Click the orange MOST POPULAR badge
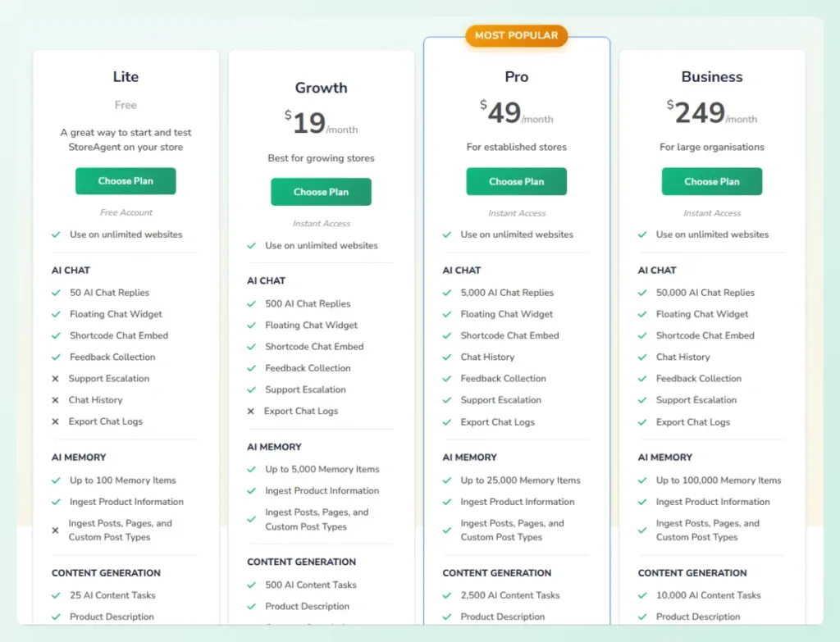The width and height of the screenshot is (840, 642). click(516, 35)
